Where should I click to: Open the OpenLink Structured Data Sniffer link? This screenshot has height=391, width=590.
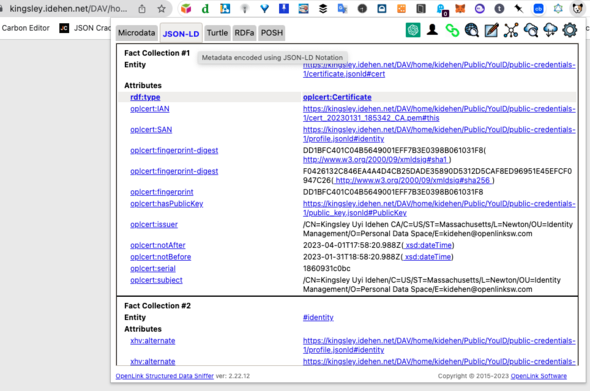click(x=164, y=376)
